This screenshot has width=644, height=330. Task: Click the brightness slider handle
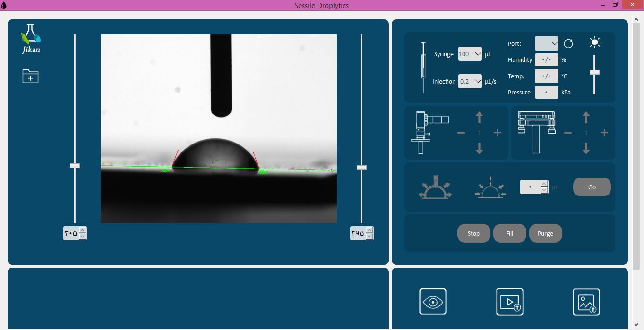(x=594, y=72)
